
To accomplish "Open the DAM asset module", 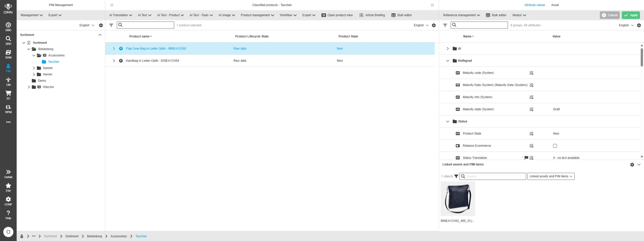I will tap(8, 54).
